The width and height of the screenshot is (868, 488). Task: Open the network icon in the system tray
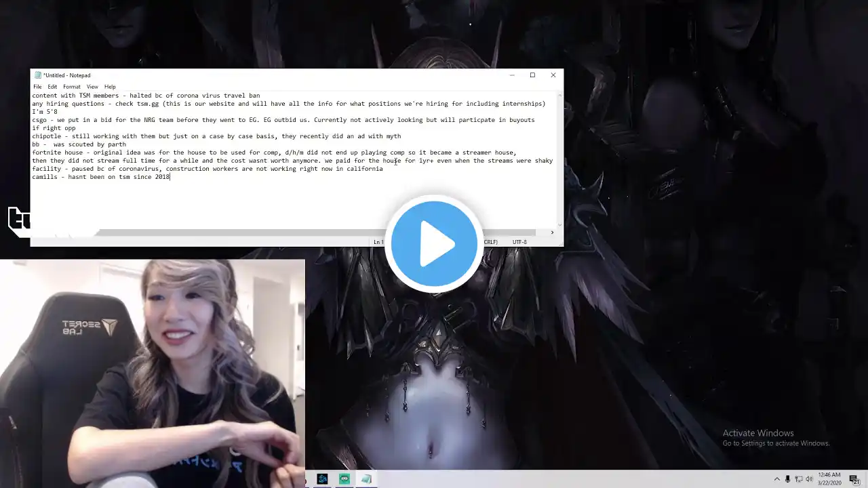pyautogui.click(x=798, y=479)
